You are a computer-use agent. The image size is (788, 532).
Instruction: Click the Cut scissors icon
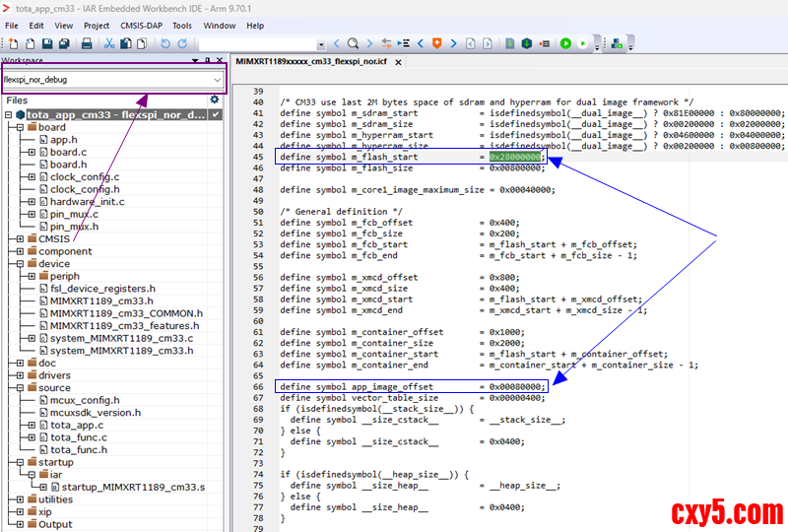tap(110, 43)
